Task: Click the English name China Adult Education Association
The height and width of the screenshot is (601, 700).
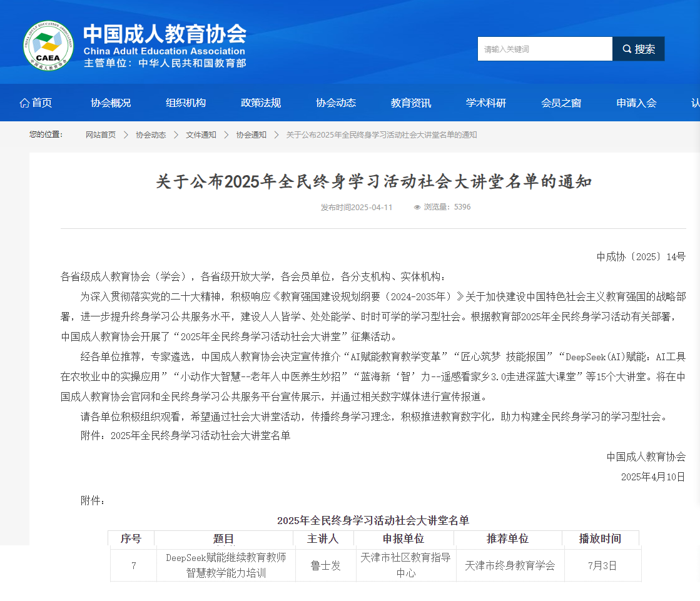Action: (165, 51)
